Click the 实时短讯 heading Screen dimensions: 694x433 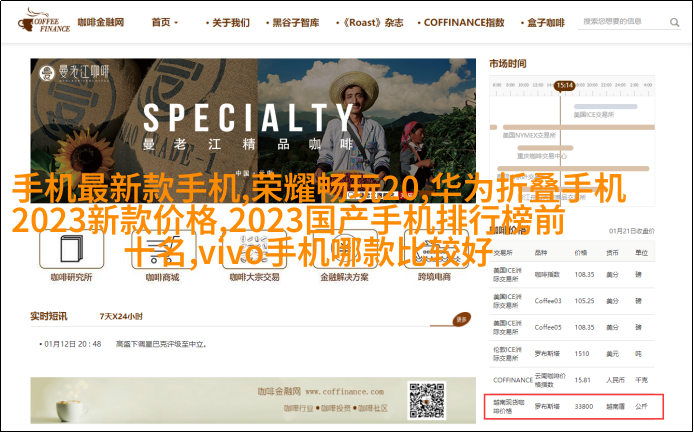49,317
